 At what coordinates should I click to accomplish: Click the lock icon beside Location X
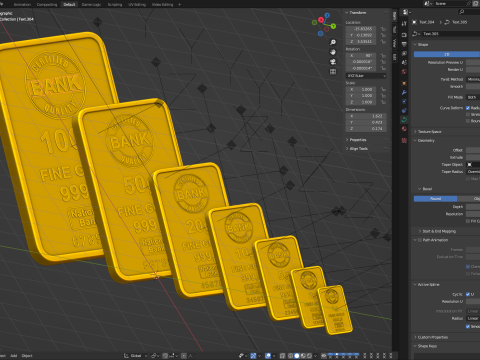coord(383,29)
